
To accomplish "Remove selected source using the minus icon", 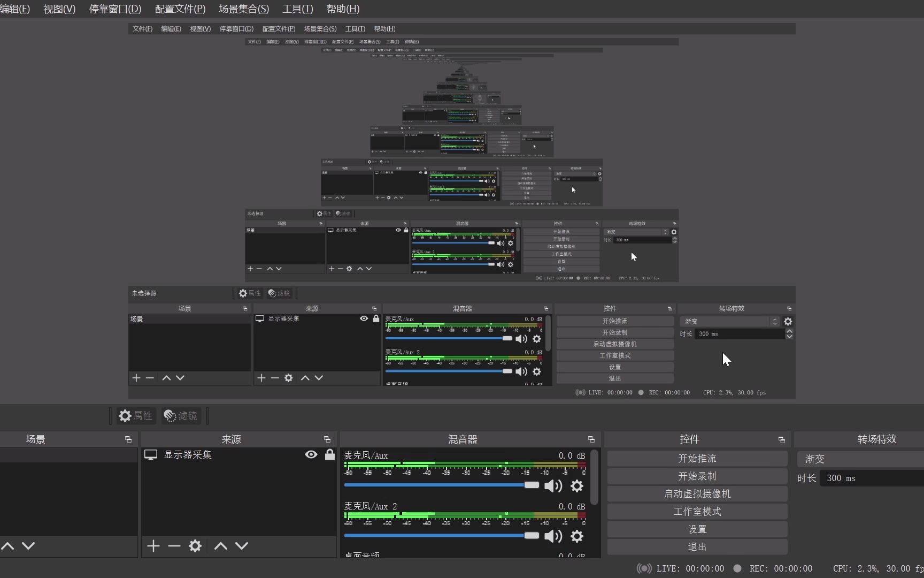I will tap(174, 546).
